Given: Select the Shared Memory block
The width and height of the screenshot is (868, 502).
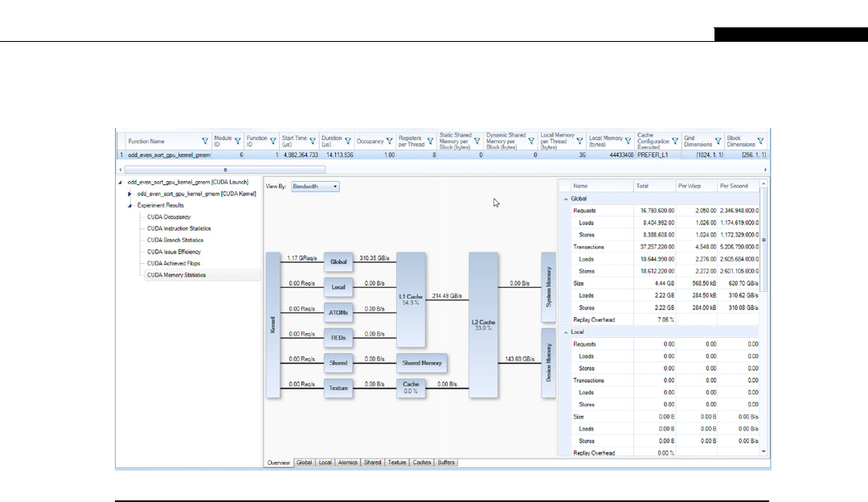Looking at the screenshot, I should click(422, 363).
